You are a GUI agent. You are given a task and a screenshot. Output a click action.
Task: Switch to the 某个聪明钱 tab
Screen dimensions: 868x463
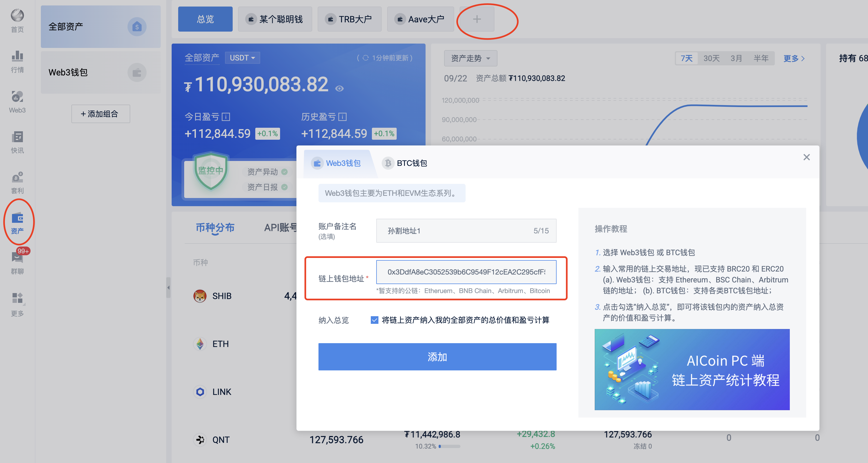point(275,19)
